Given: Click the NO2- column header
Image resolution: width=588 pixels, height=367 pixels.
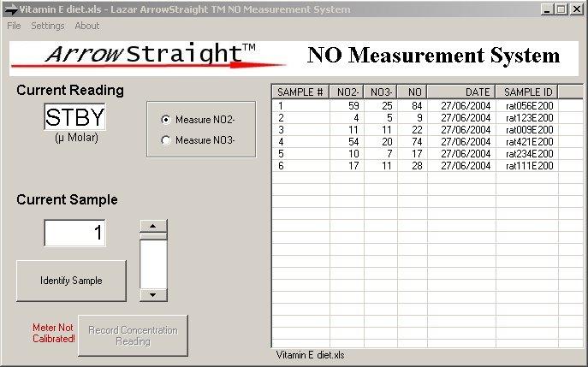Looking at the screenshot, I should coord(347,92).
